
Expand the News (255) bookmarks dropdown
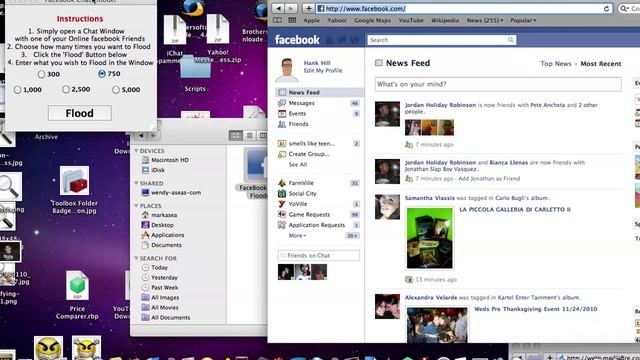click(x=485, y=20)
